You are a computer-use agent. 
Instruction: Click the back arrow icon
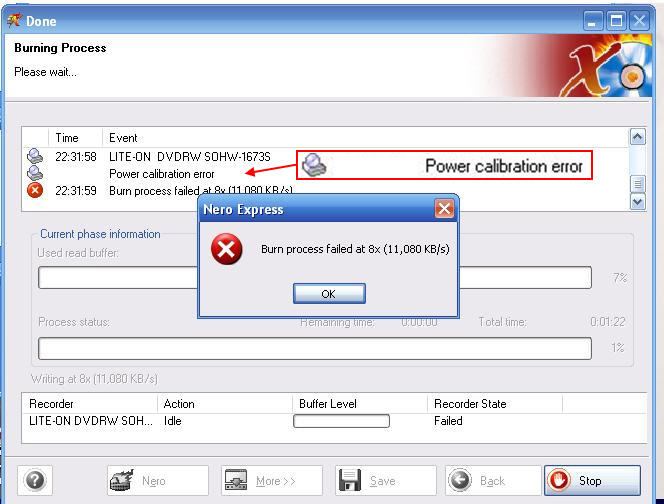pyautogui.click(x=460, y=480)
